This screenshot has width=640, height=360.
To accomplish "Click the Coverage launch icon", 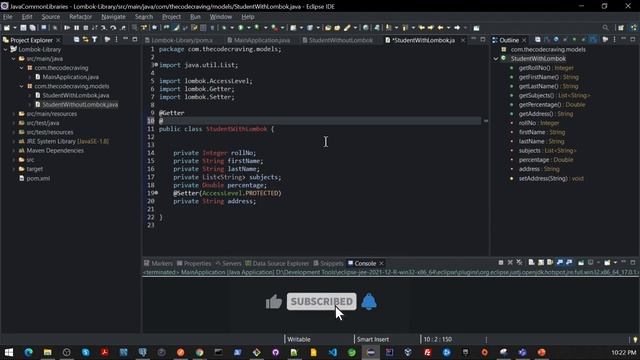I will [257, 28].
